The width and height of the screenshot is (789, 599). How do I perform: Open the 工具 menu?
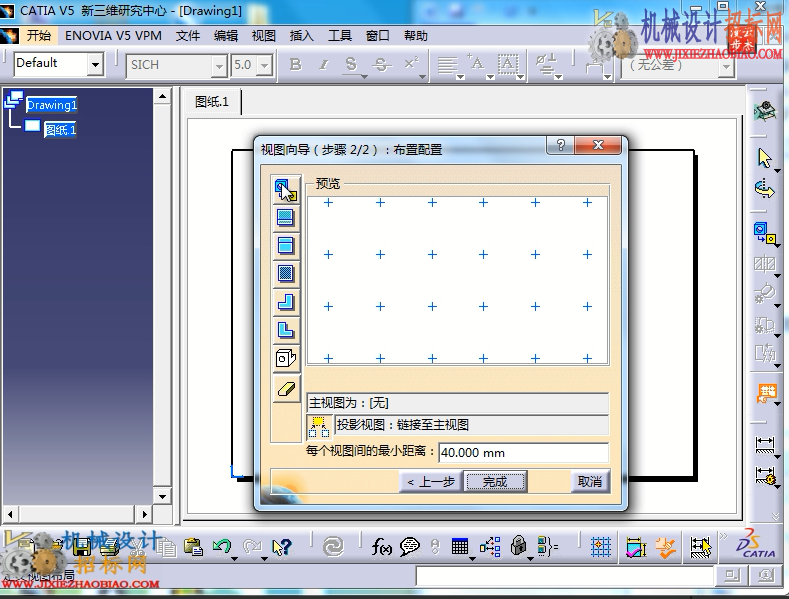tap(340, 35)
